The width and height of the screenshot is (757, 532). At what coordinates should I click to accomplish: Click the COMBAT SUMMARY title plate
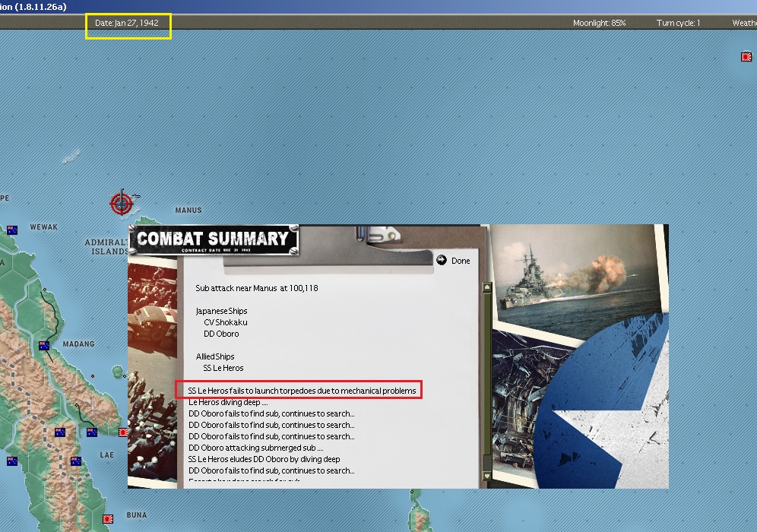[214, 240]
